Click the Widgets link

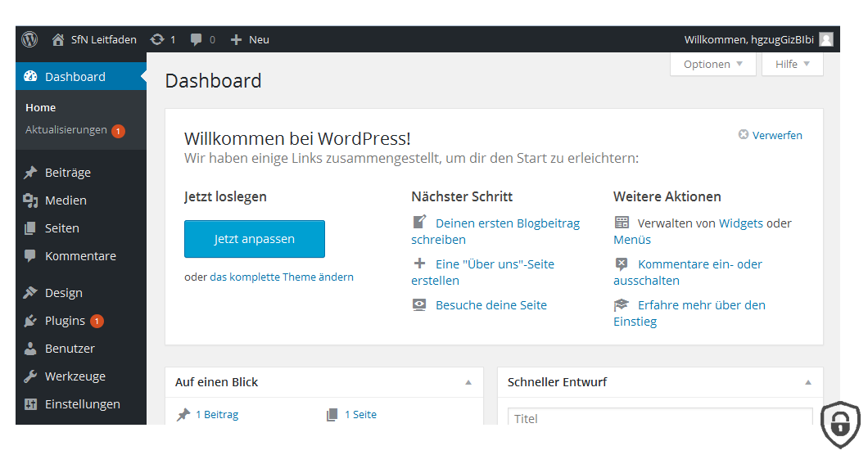pyautogui.click(x=741, y=223)
